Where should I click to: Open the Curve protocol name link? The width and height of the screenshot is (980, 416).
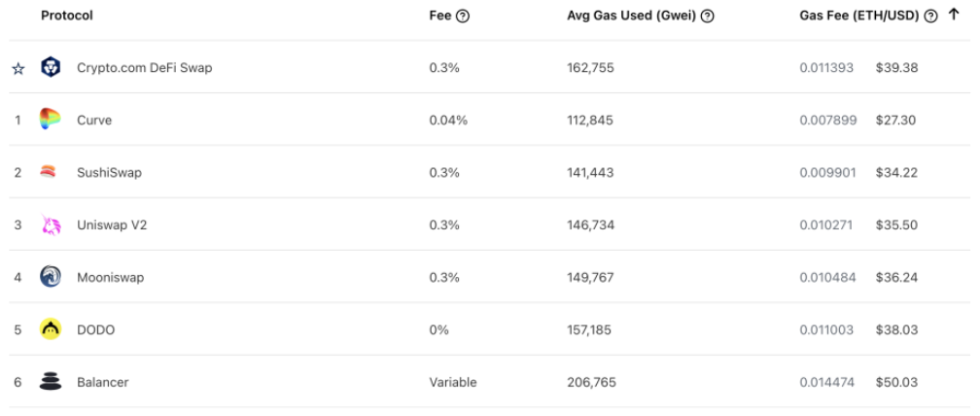94,121
